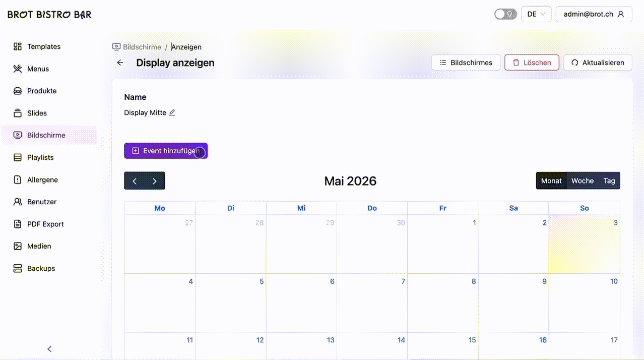Screen dimensions: 644x360
Task: Open the DE language dropdown
Action: click(536, 14)
